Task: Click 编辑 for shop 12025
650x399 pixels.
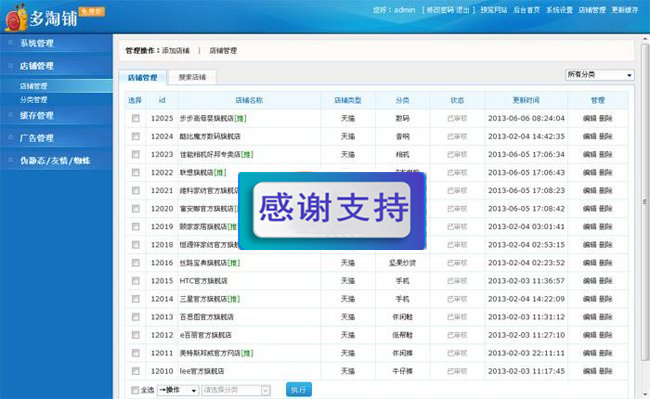Action: [589, 118]
